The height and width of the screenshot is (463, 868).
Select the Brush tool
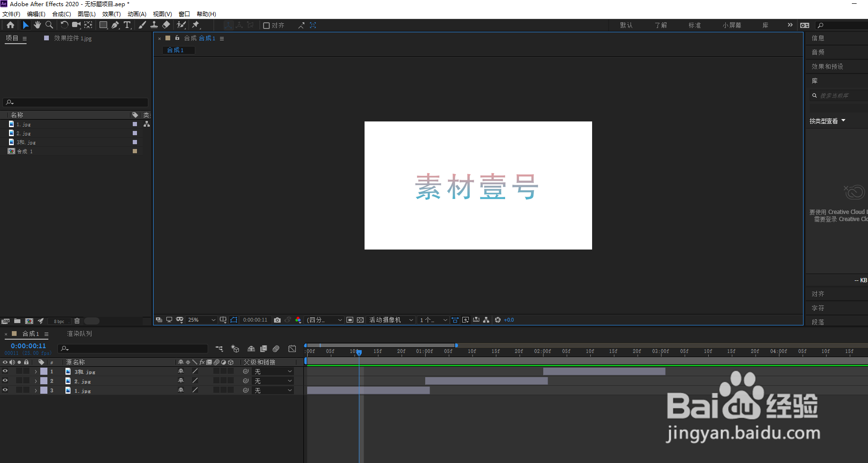point(142,25)
